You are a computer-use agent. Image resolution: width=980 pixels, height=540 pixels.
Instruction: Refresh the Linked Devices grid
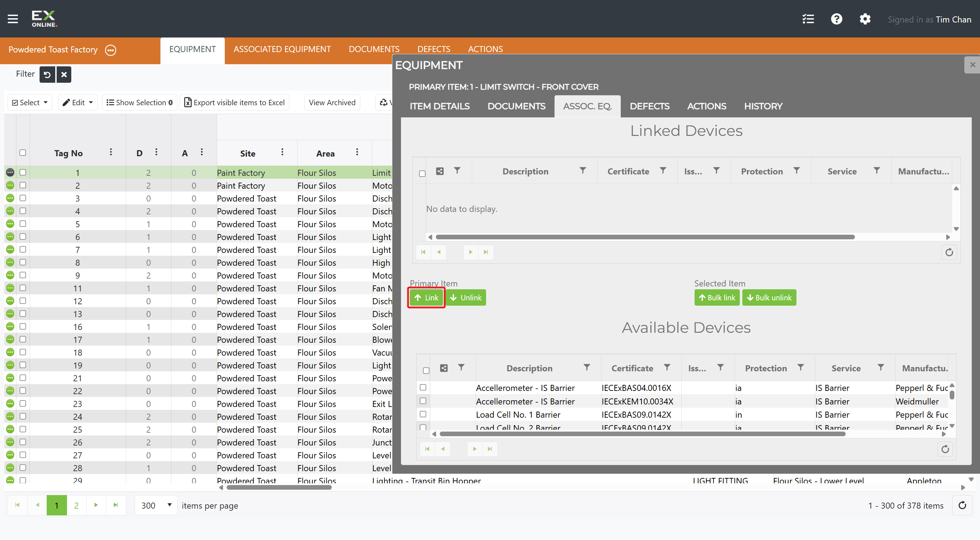click(949, 252)
